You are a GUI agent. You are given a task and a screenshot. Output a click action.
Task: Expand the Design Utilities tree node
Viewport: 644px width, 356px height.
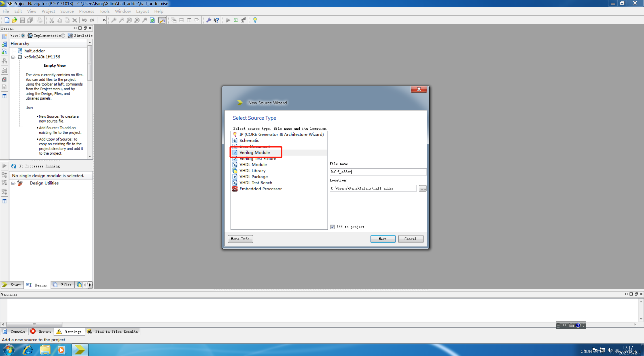point(13,183)
